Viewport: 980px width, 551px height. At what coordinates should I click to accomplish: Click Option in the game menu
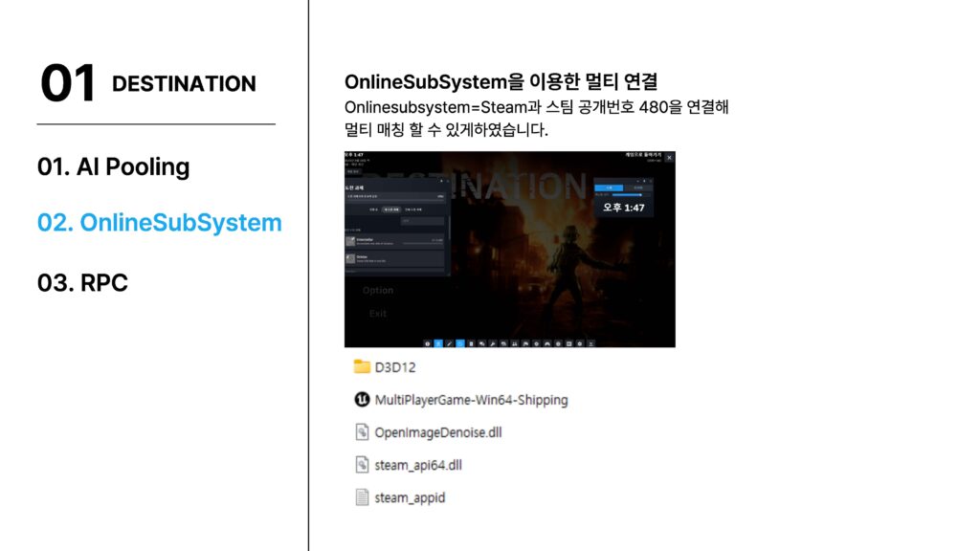click(x=377, y=290)
